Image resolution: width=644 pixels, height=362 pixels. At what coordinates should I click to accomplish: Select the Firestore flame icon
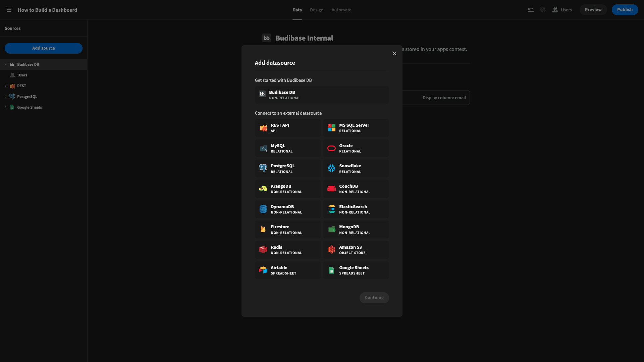coord(263,230)
